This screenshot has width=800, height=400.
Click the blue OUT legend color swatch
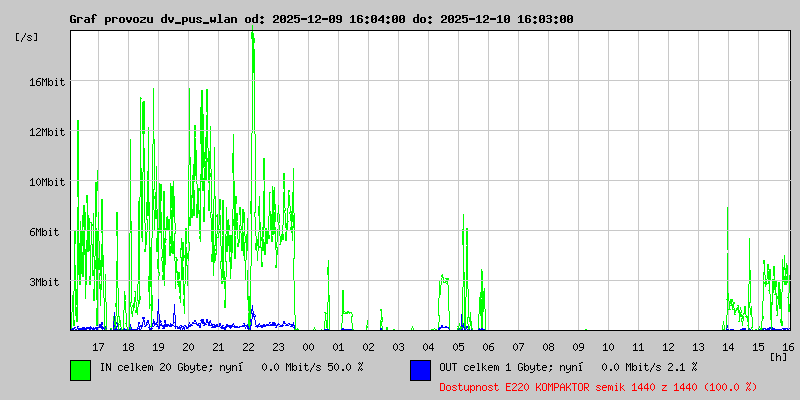click(420, 370)
